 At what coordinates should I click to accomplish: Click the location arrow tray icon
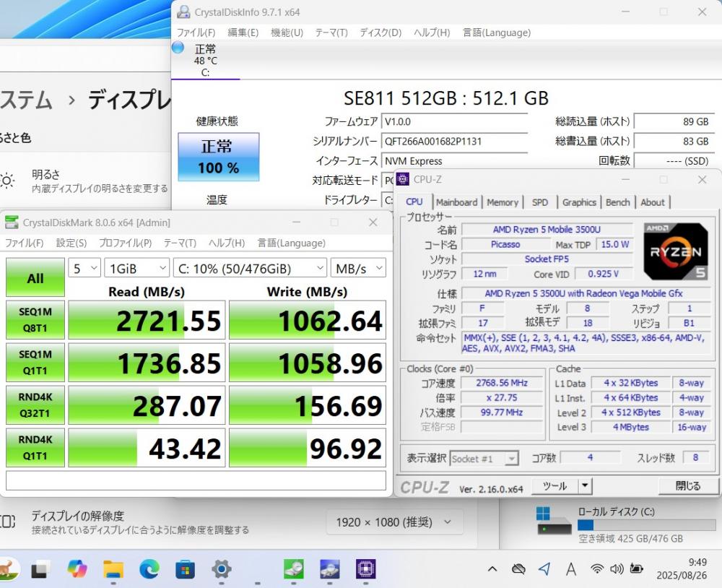click(x=544, y=569)
